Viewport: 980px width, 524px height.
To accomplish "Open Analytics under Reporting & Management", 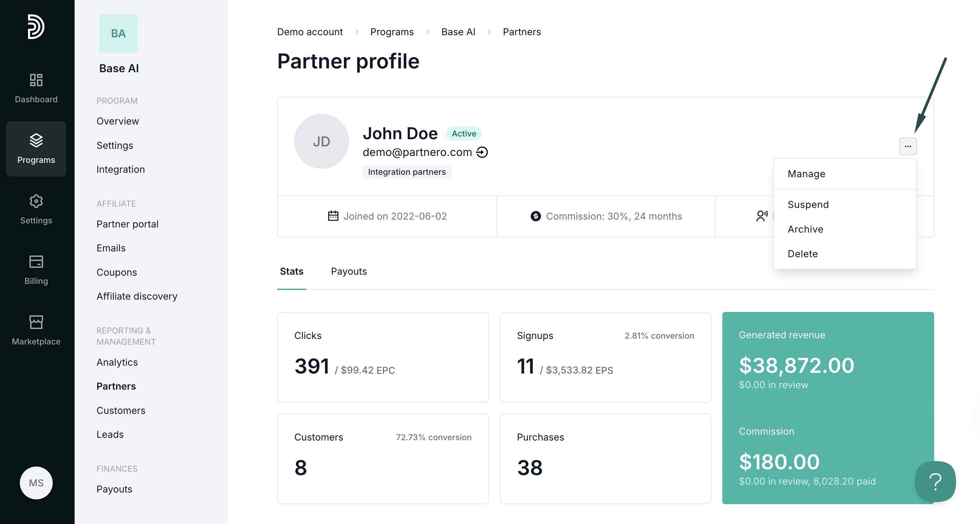I will coord(117,362).
